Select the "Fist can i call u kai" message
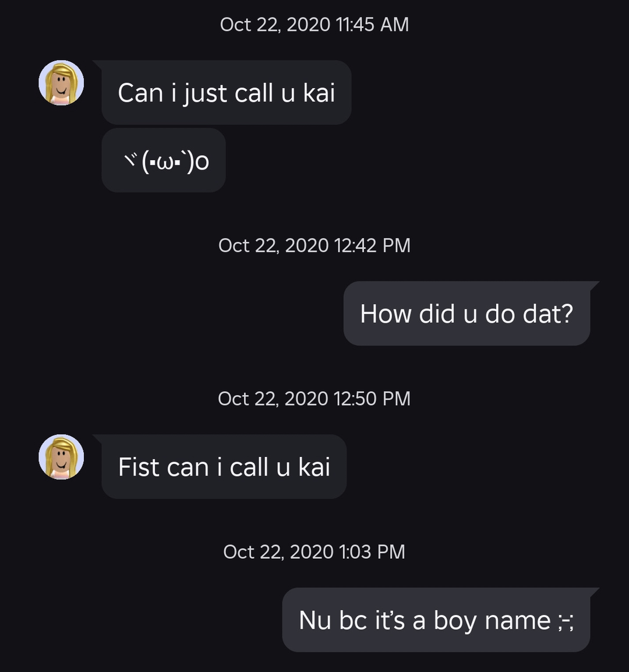 (224, 467)
